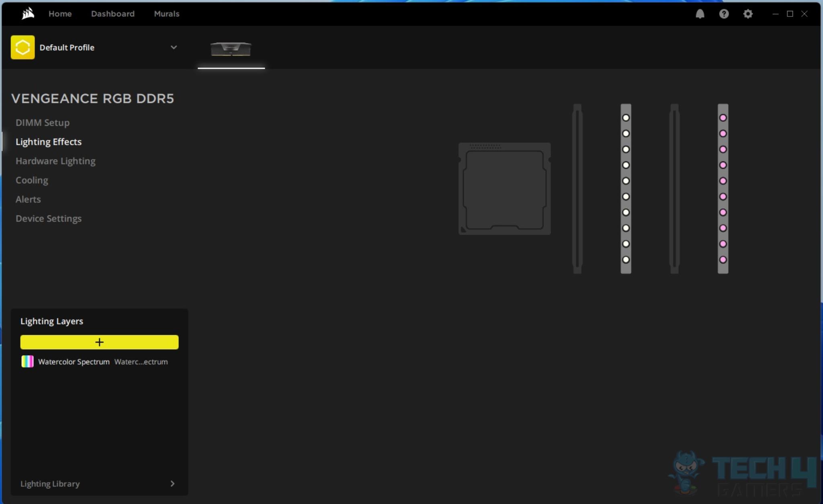Open the iCUE settings gear

(x=748, y=14)
